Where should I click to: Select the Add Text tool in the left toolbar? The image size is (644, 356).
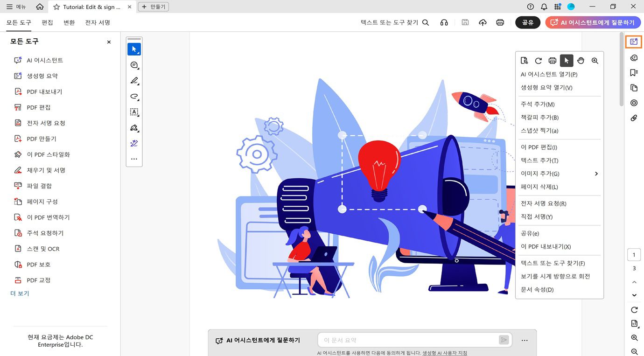[134, 112]
